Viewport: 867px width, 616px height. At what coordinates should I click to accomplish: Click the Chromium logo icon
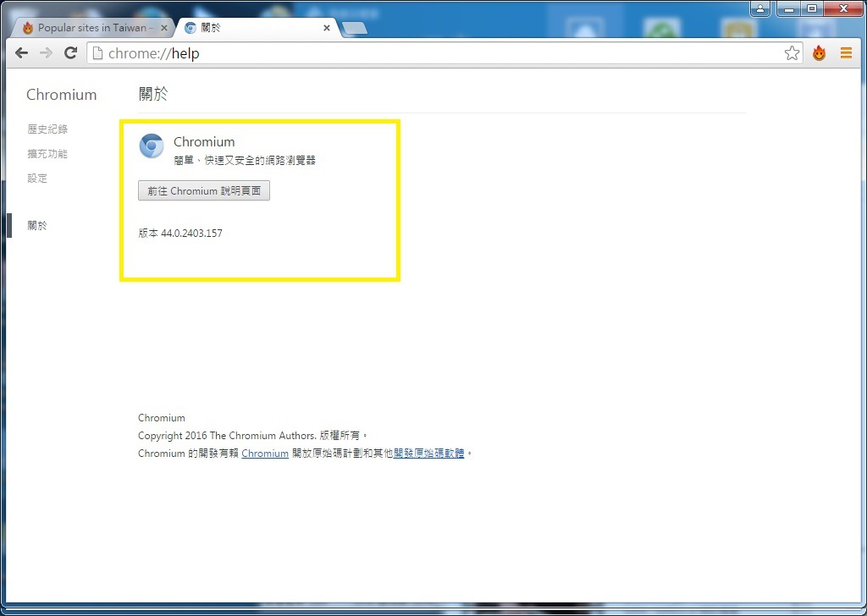point(151,146)
